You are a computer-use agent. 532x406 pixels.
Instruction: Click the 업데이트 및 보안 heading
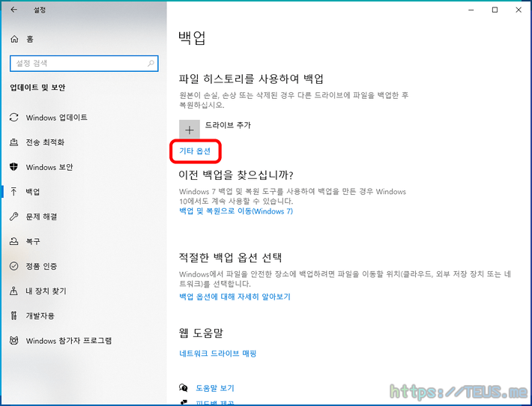[x=37, y=88]
